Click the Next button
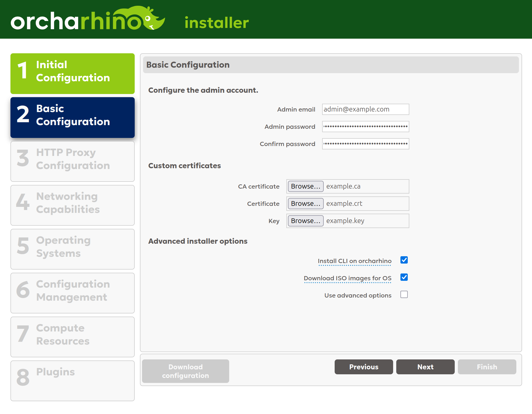Viewport: 532px width, 414px height. click(425, 367)
